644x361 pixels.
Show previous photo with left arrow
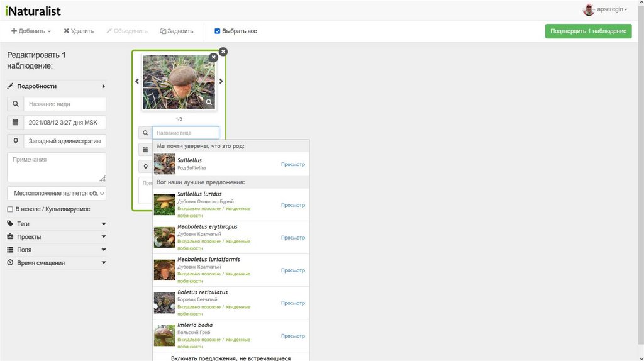pyautogui.click(x=136, y=81)
